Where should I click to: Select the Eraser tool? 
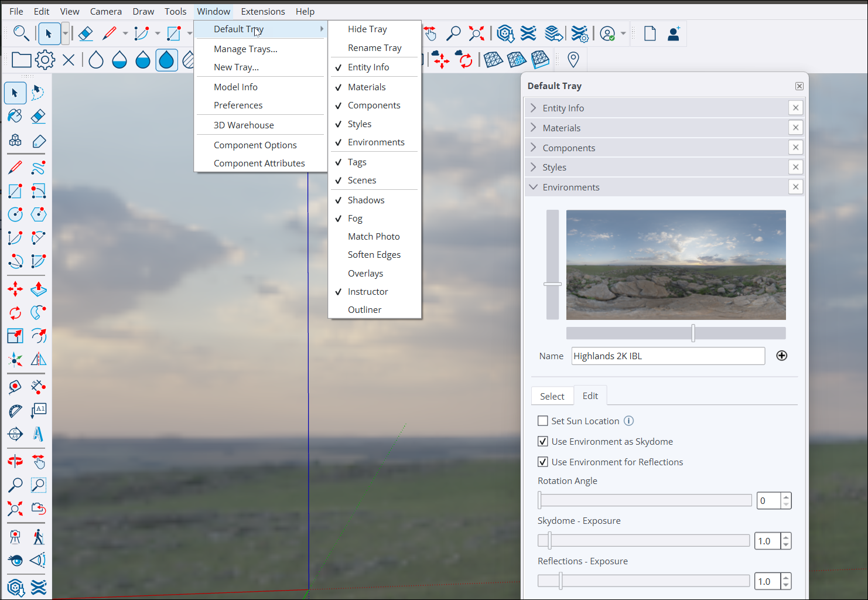pyautogui.click(x=38, y=116)
